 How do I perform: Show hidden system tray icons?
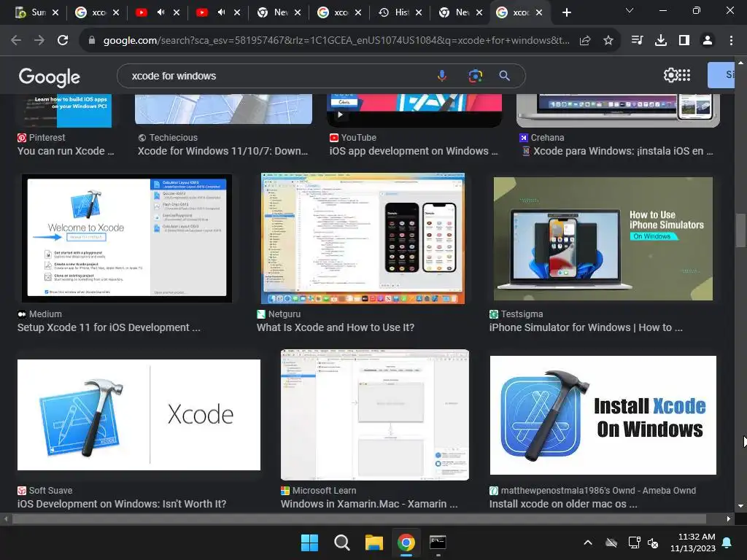[x=588, y=542]
